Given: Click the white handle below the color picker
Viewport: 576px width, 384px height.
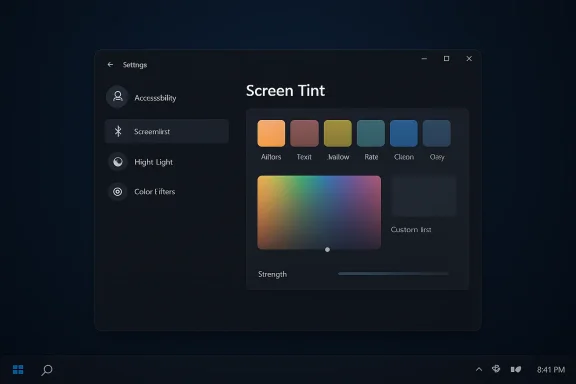Looking at the screenshot, I should click(x=327, y=250).
